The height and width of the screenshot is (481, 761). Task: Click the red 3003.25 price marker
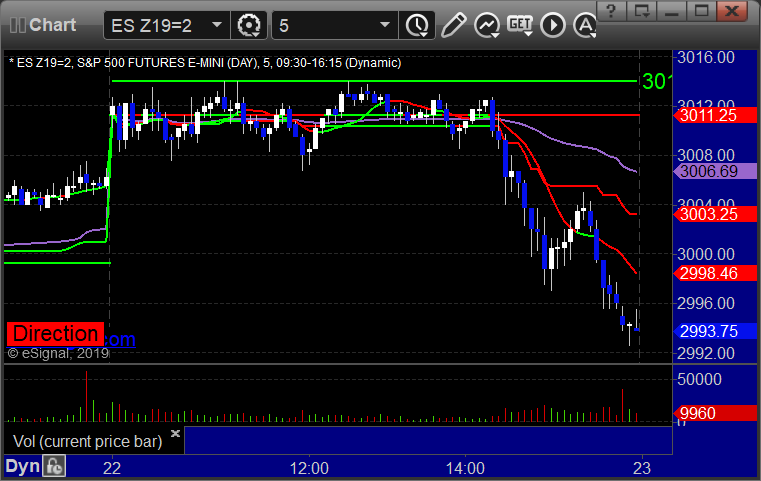click(x=715, y=214)
